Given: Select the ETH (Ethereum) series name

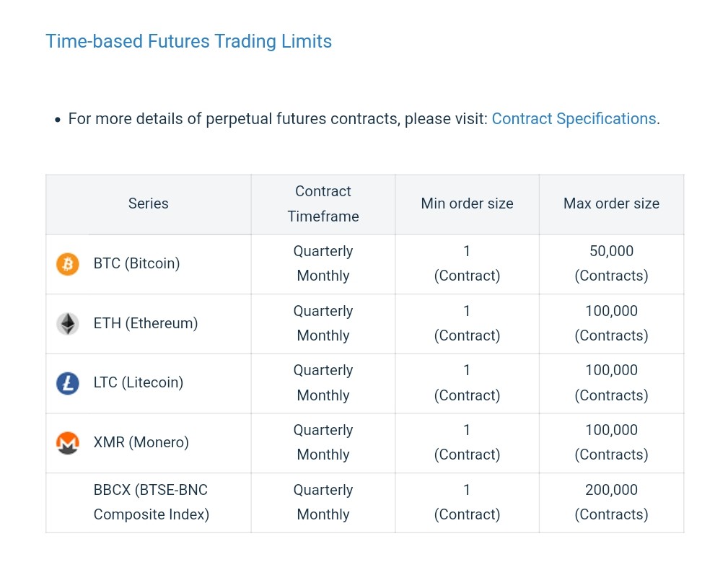Looking at the screenshot, I should [145, 324].
